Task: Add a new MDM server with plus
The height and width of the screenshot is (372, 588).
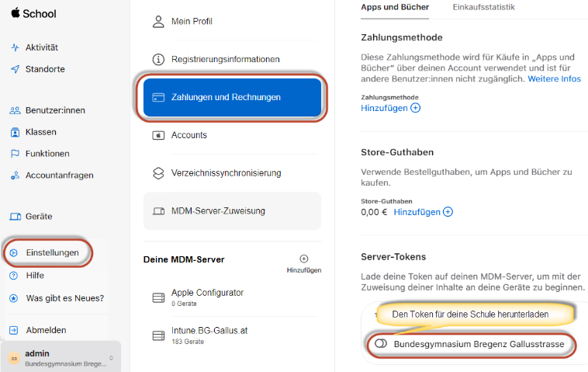Action: (x=303, y=259)
